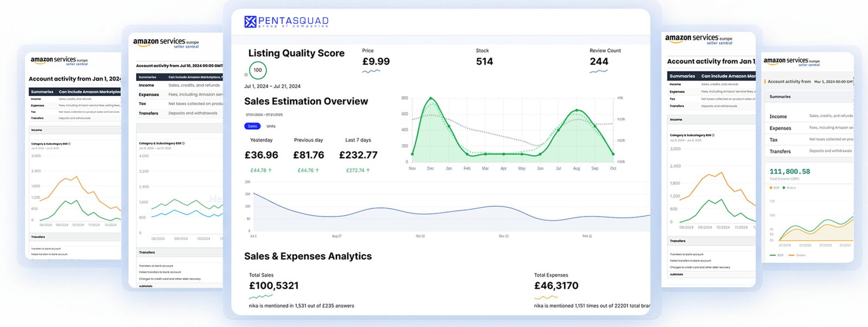Click the up arrow next to £44.76
This screenshot has height=327, width=868.
coord(317,170)
